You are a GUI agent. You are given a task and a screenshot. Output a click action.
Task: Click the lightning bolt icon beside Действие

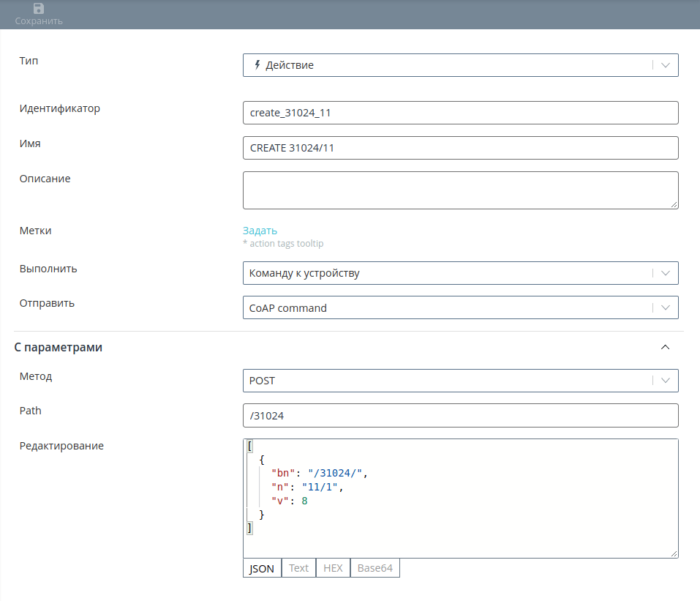(257, 65)
